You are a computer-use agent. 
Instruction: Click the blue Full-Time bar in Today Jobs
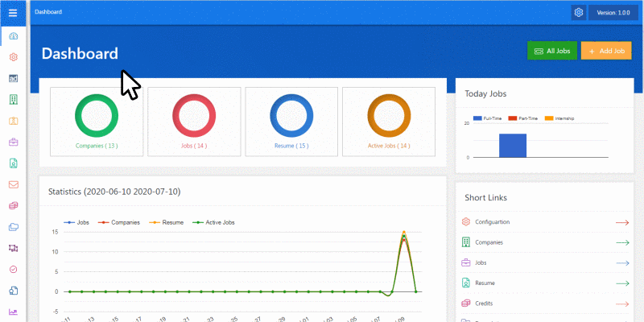513,146
